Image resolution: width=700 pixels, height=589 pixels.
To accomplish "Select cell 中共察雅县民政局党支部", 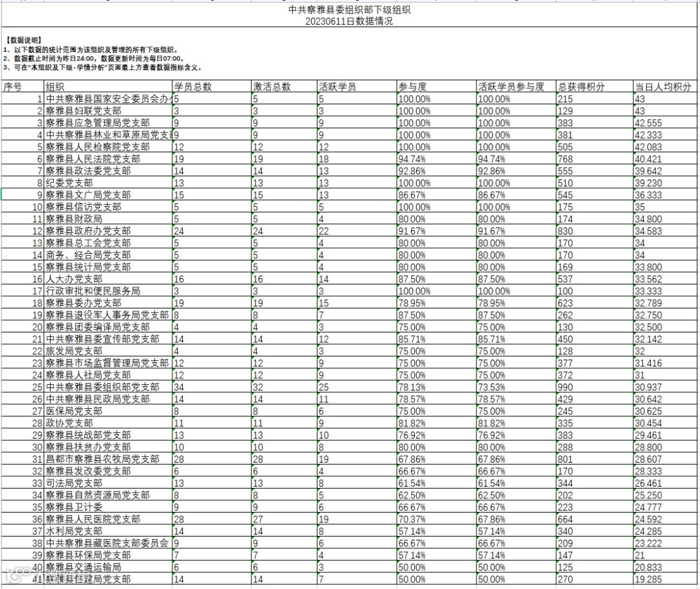I will click(x=108, y=399).
